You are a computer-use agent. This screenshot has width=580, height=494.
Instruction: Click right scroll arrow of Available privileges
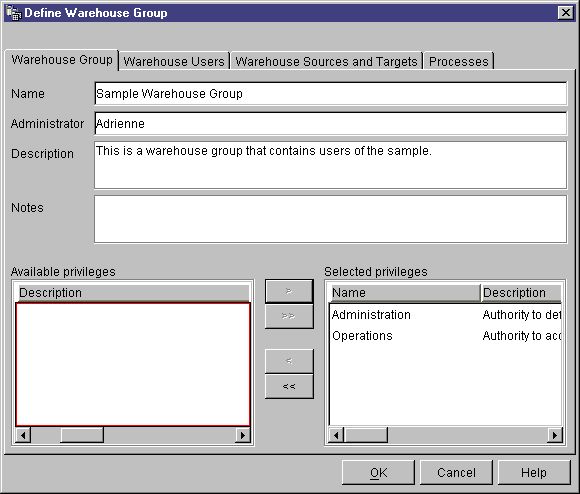[x=243, y=435]
